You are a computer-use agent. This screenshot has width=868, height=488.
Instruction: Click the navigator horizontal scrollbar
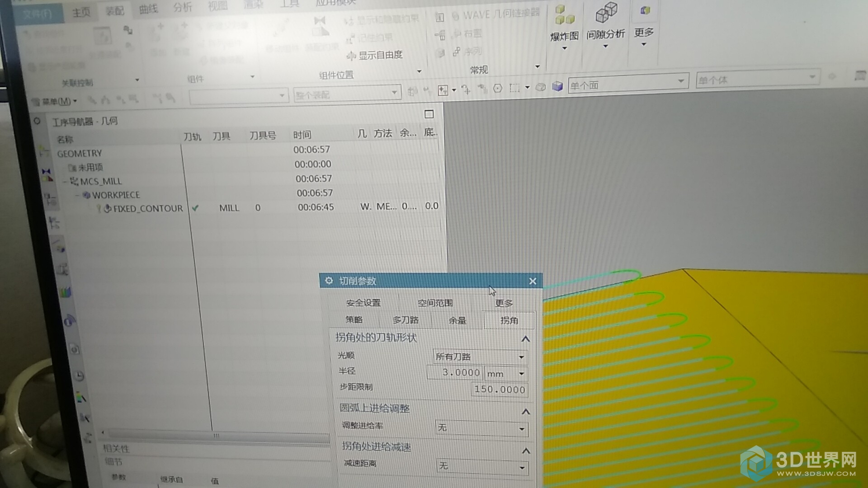(215, 436)
